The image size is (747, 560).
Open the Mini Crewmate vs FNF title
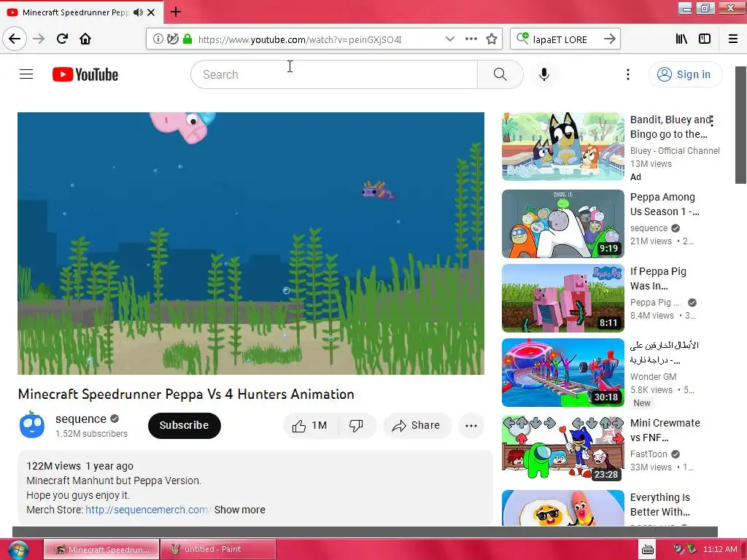click(665, 430)
